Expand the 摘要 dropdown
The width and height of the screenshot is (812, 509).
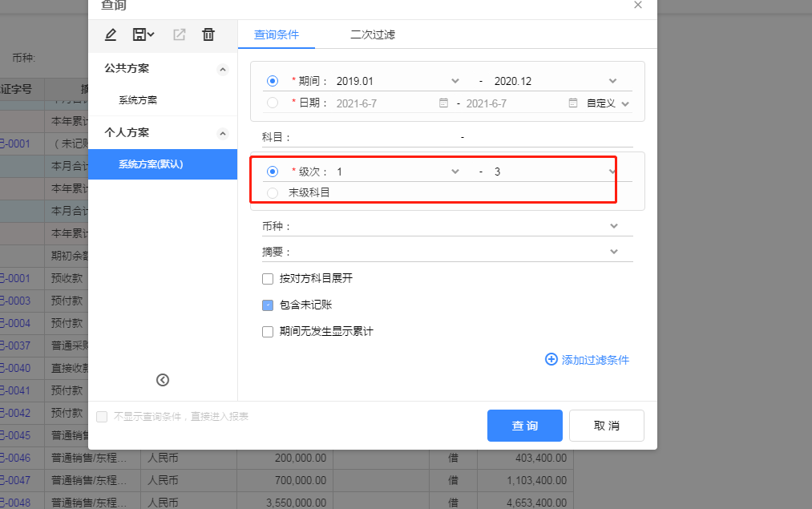(x=614, y=252)
